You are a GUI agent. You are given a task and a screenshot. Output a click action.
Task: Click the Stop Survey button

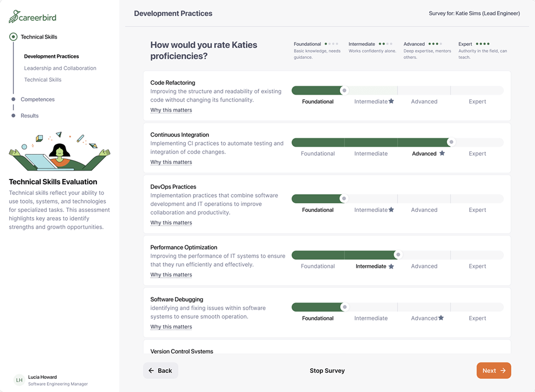pos(327,370)
